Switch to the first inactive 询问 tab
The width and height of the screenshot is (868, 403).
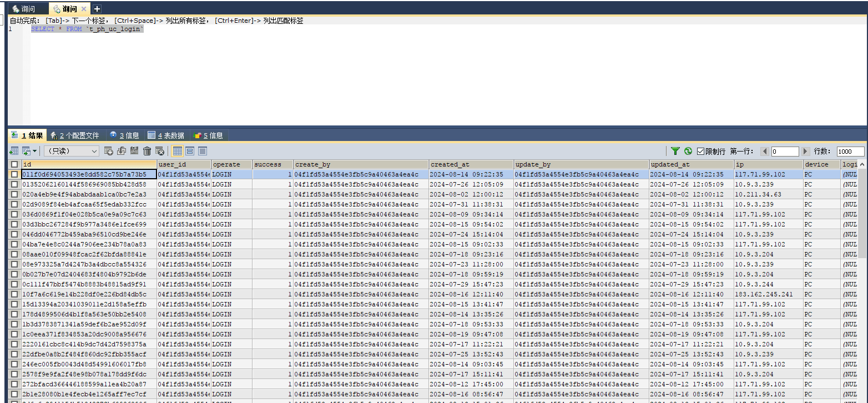28,9
